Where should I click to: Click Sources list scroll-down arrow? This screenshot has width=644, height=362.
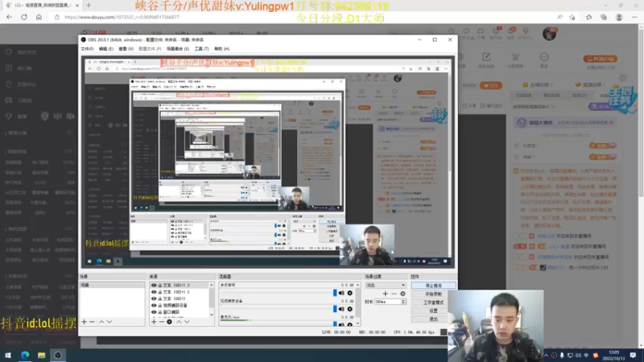pos(212,315)
